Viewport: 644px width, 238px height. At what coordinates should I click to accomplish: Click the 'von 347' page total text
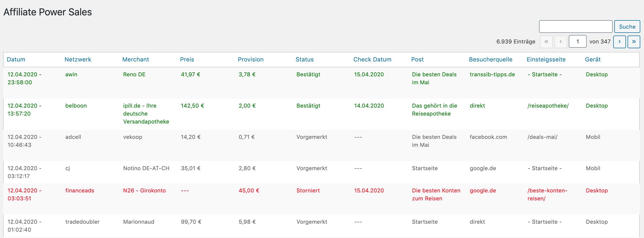pos(600,42)
